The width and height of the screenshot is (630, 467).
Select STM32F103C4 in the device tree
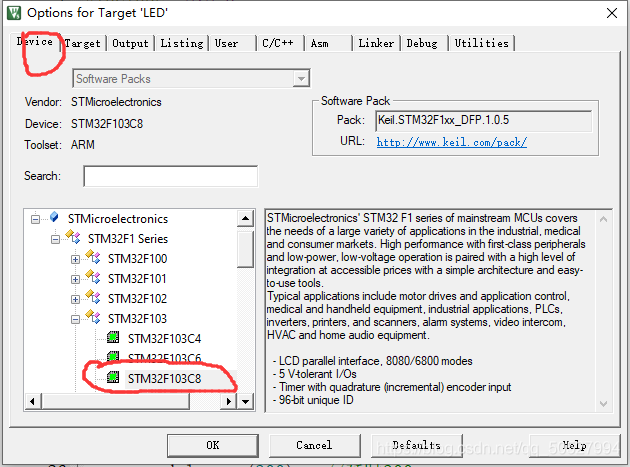tap(164, 339)
